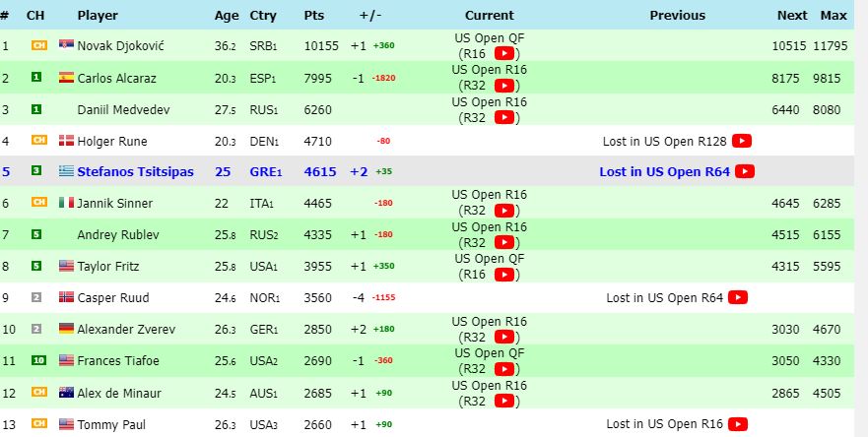Open the YouTube icon in Alexander Zverev's row

(503, 338)
